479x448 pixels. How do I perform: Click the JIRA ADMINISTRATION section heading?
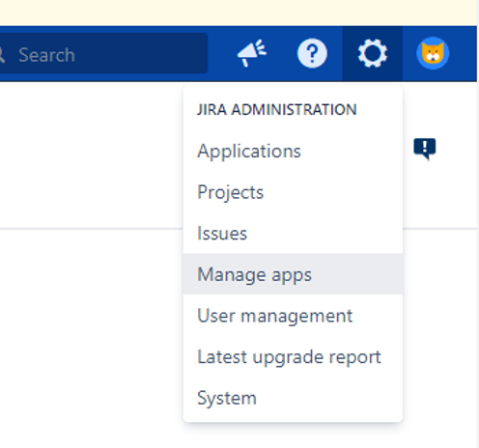[277, 110]
